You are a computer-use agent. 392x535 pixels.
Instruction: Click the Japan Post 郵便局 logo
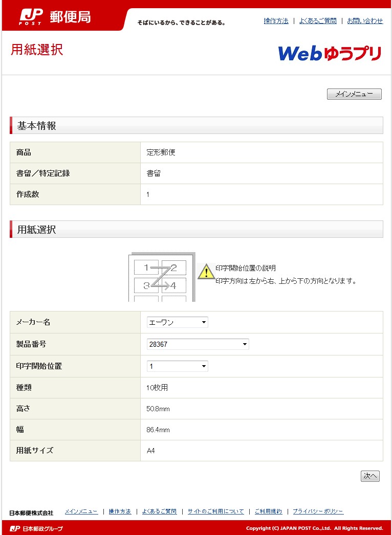pos(55,17)
